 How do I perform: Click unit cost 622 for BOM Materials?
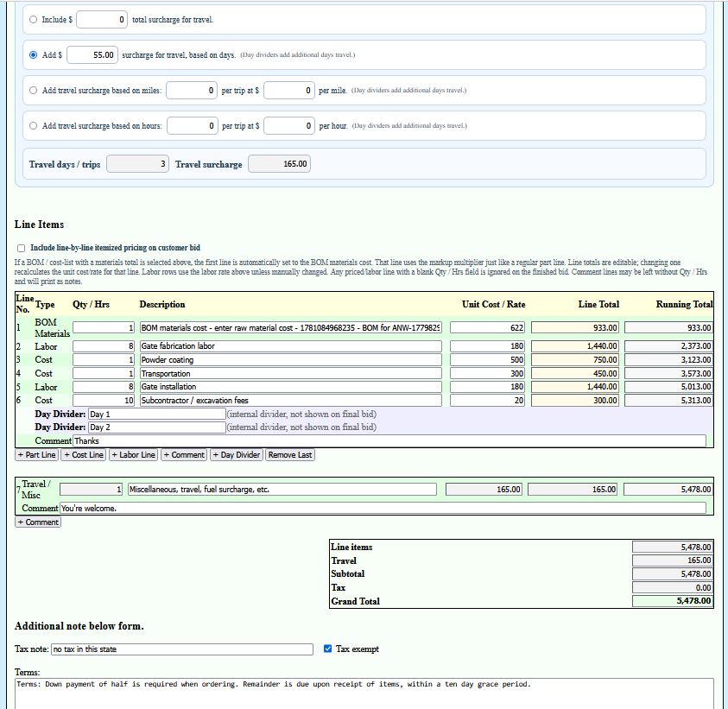point(488,327)
